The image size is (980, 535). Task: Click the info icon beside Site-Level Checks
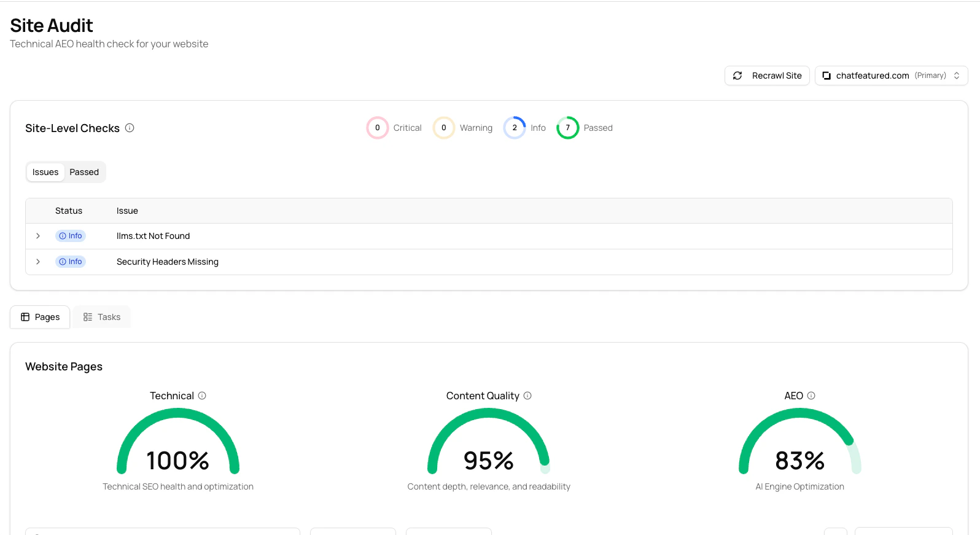point(130,128)
